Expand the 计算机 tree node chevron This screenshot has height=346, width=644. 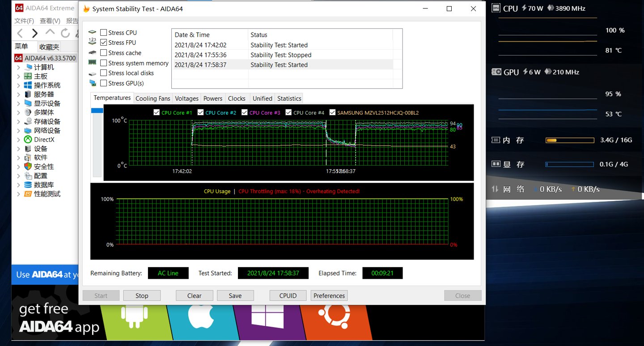tap(18, 67)
